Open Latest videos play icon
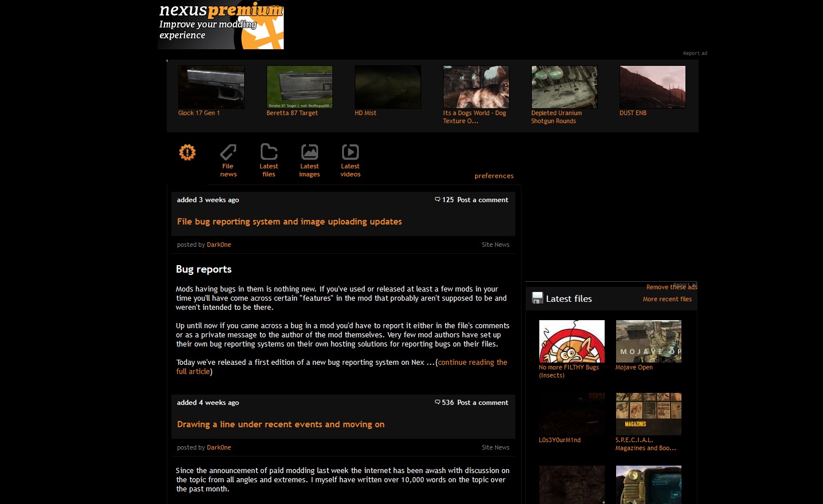The height and width of the screenshot is (504, 823). click(350, 152)
